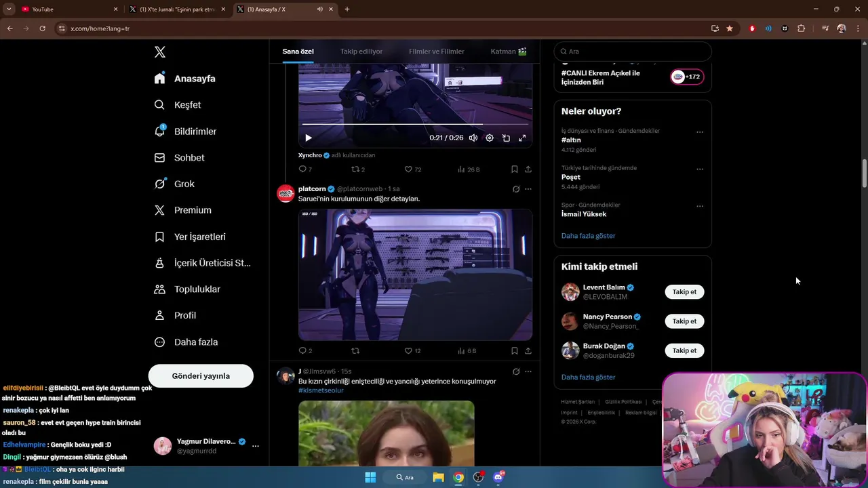Viewport: 868px width, 488px height.
Task: Open account options next to Yagmur Dilavero
Action: tap(256, 446)
